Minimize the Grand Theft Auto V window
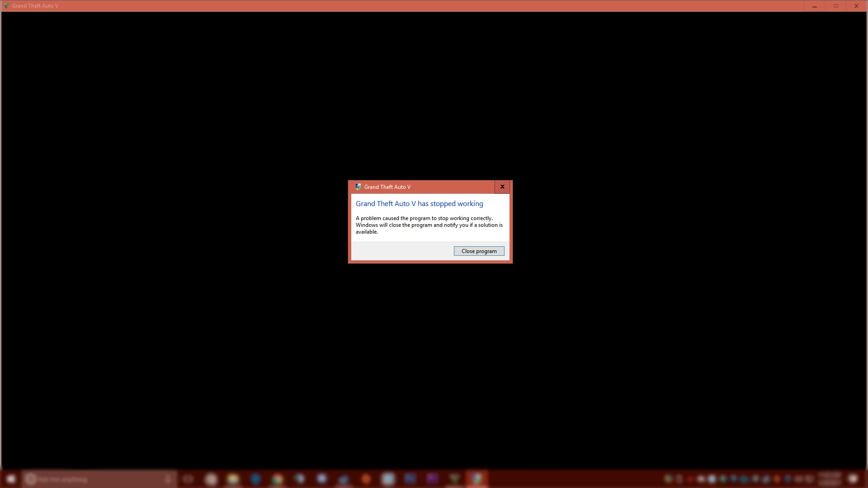This screenshot has width=868, height=488. [814, 6]
